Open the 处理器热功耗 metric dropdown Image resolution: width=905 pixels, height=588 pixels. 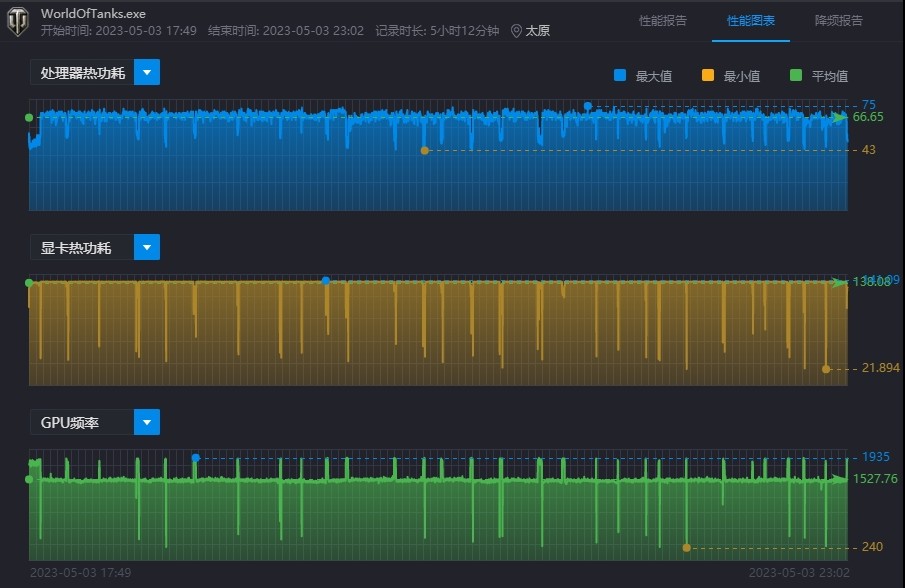[146, 72]
